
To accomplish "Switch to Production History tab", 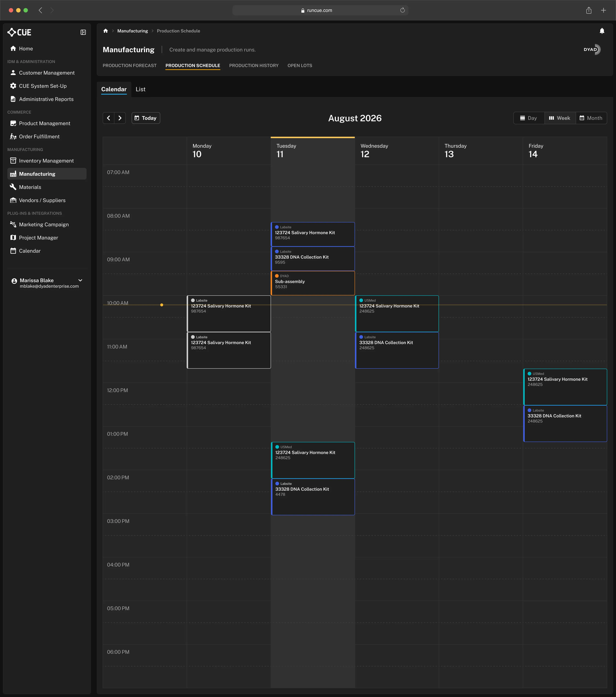I will 254,65.
